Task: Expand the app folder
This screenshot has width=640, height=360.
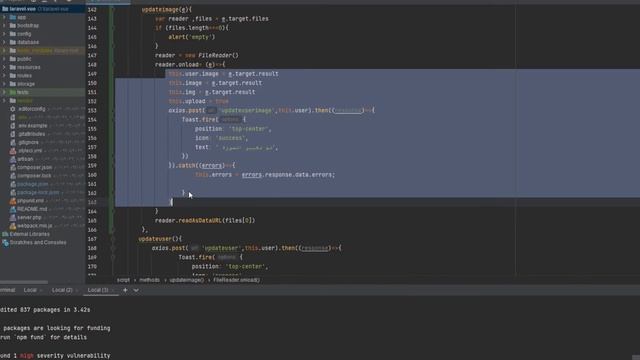Action: click(4, 17)
